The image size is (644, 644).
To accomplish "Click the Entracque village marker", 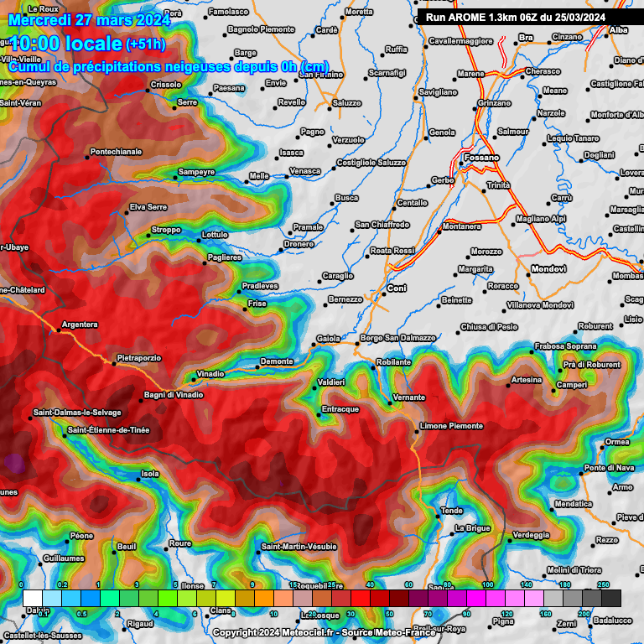I will pos(317,415).
